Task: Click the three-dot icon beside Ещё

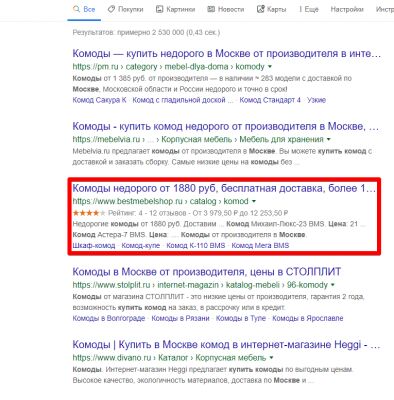Action: (300, 10)
